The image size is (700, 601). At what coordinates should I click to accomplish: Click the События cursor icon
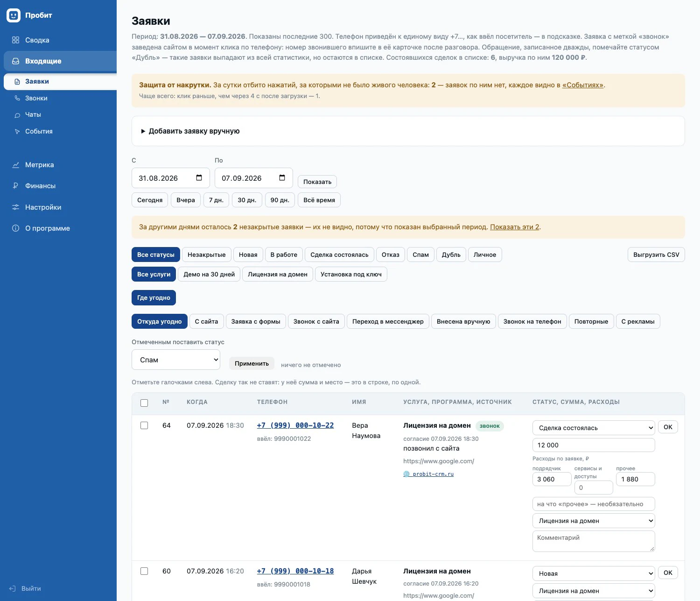[x=17, y=132]
